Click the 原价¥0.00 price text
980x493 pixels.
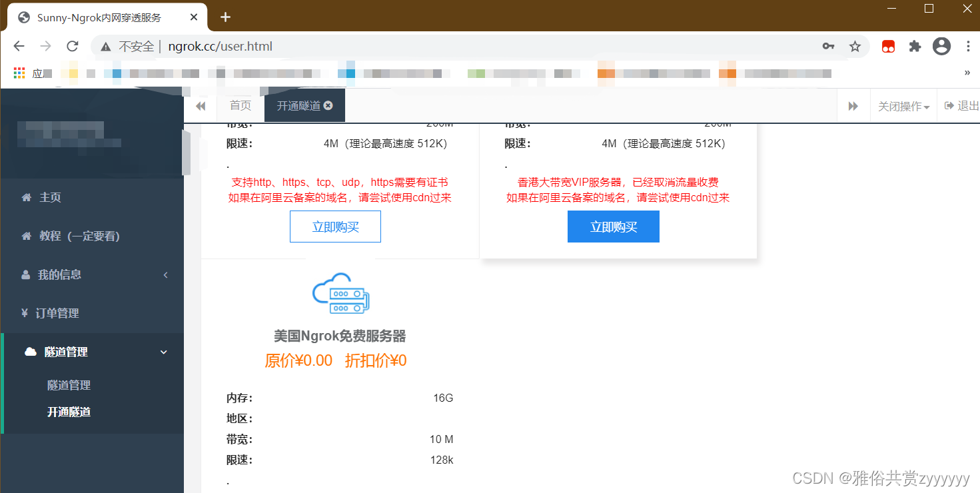coord(298,361)
